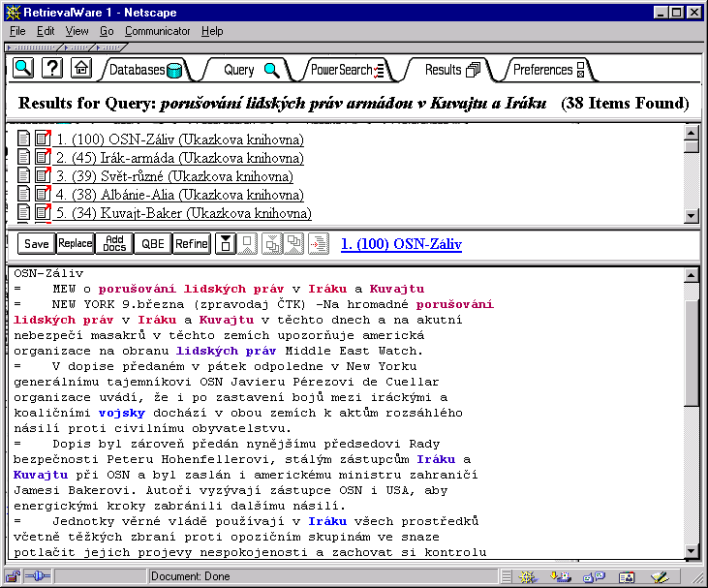Open the Help menu
The height and width of the screenshot is (588, 708).
(212, 31)
